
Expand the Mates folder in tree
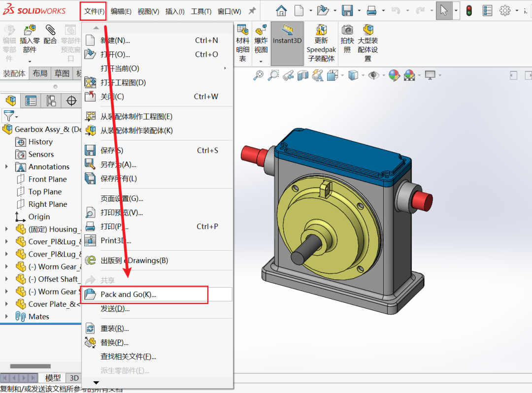pyautogui.click(x=6, y=317)
